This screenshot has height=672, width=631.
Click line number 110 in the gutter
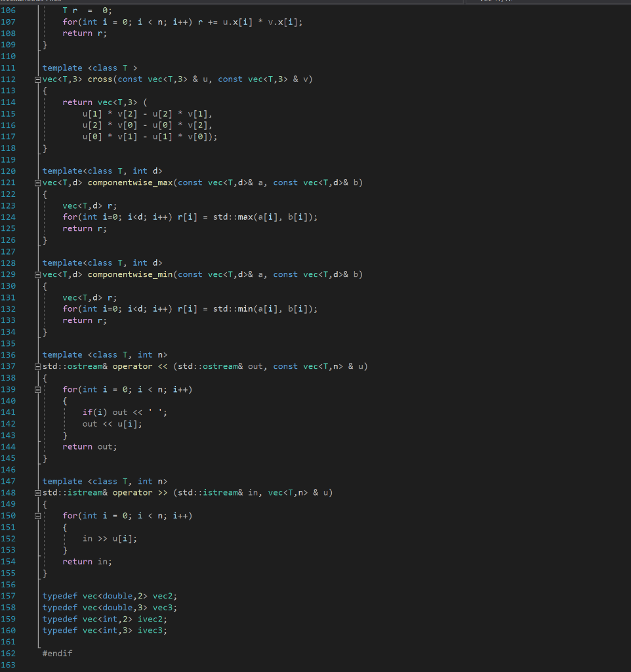click(8, 56)
